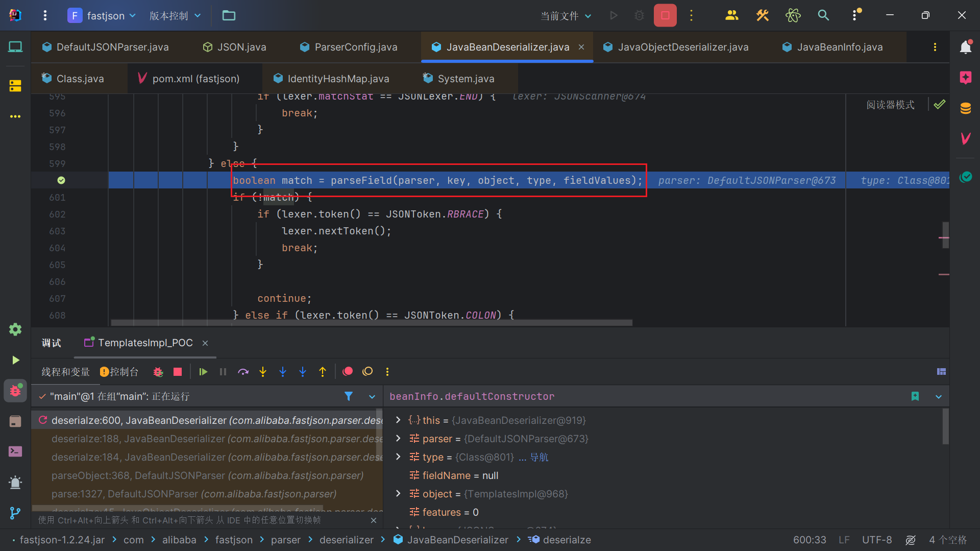Select frame deserialze:188 in call stack

point(208,439)
